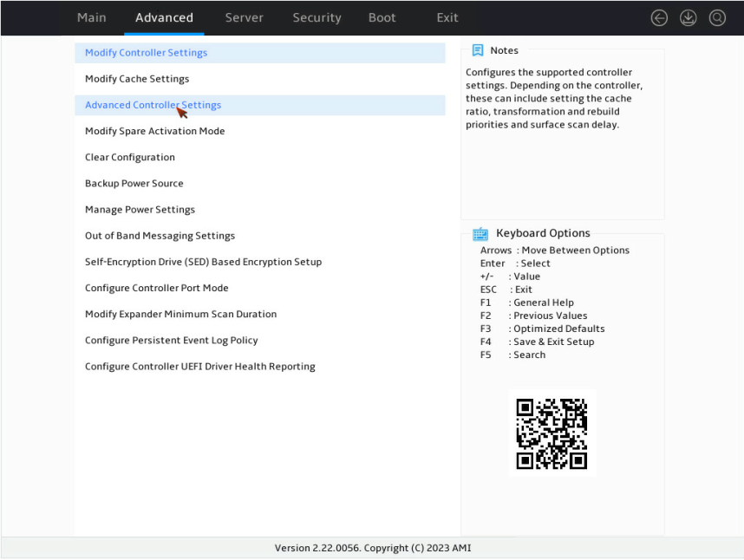Click the 'F1 : General Help' hint
This screenshot has height=560, width=744.
pyautogui.click(x=526, y=303)
